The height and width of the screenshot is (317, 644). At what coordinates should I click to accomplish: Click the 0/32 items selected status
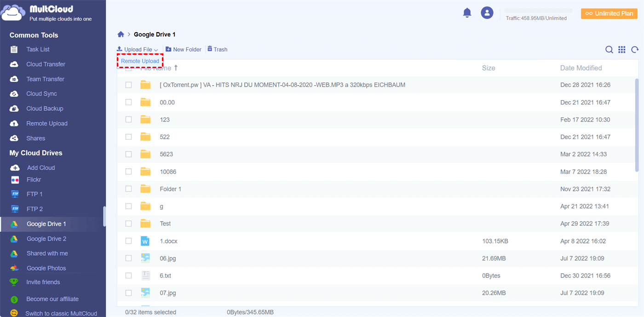click(150, 312)
